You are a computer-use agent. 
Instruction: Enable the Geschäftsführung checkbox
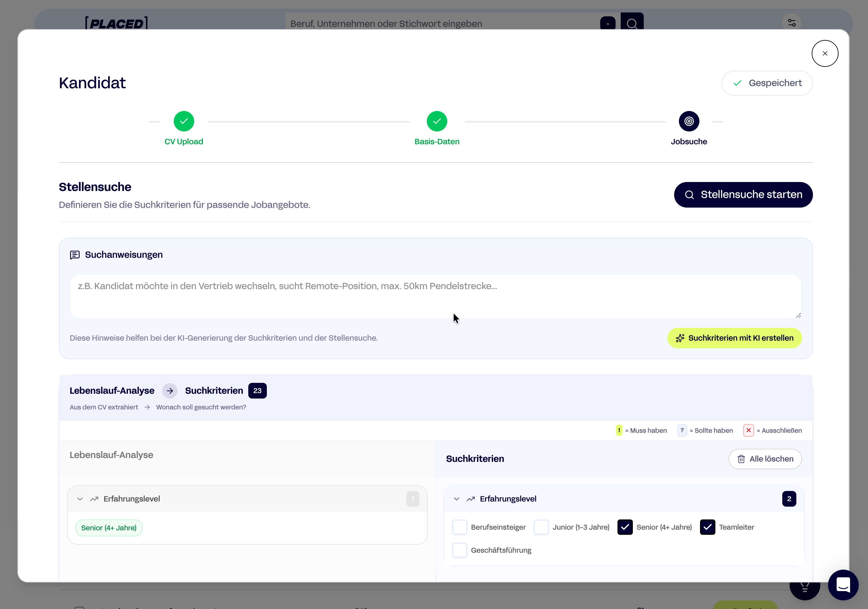[460, 550]
